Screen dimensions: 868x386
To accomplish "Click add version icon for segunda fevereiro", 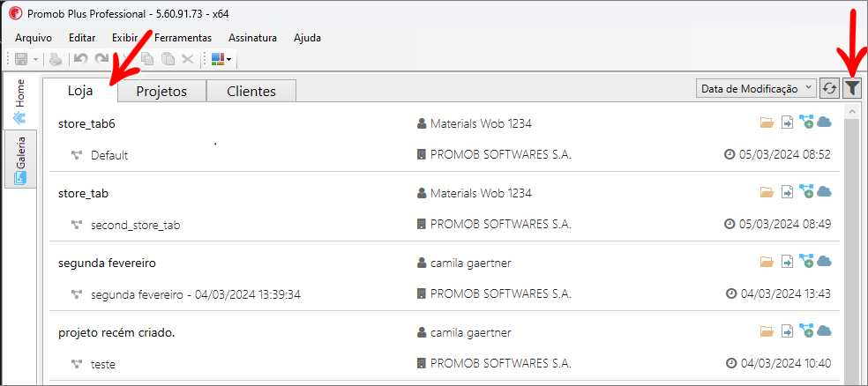I will click(x=805, y=262).
